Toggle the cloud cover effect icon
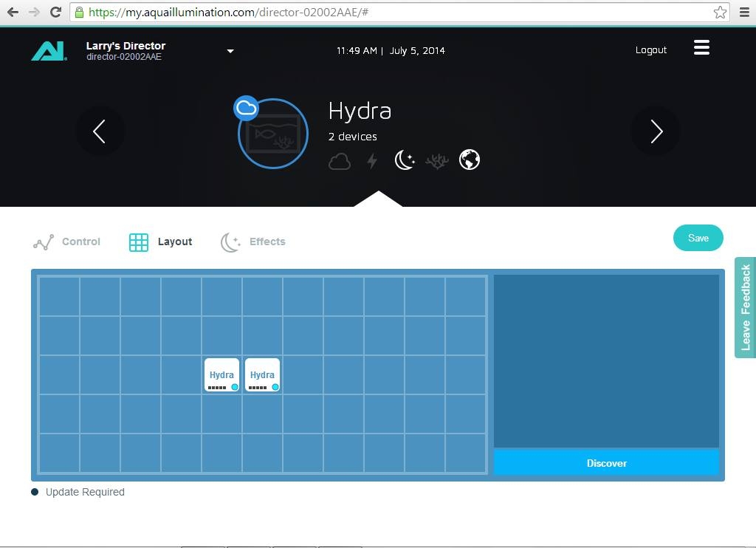This screenshot has height=548, width=756. tap(340, 161)
